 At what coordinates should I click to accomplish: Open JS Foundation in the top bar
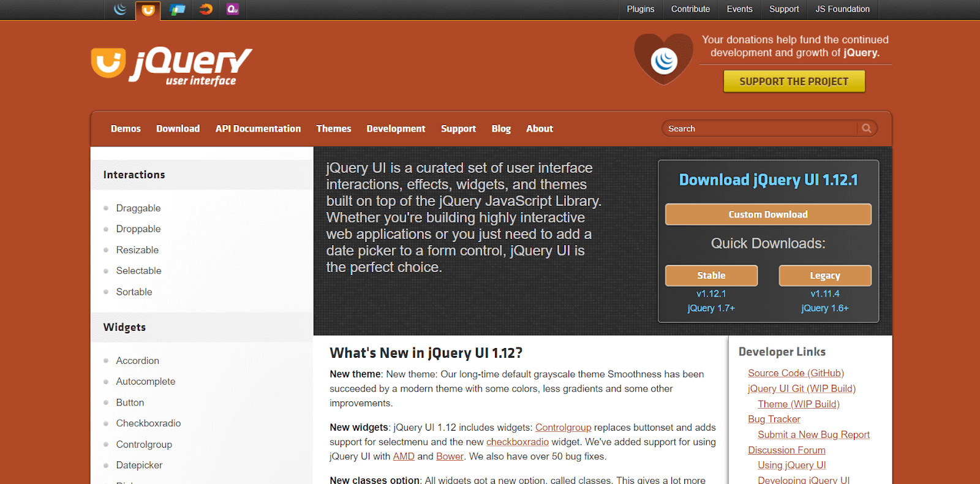(842, 9)
